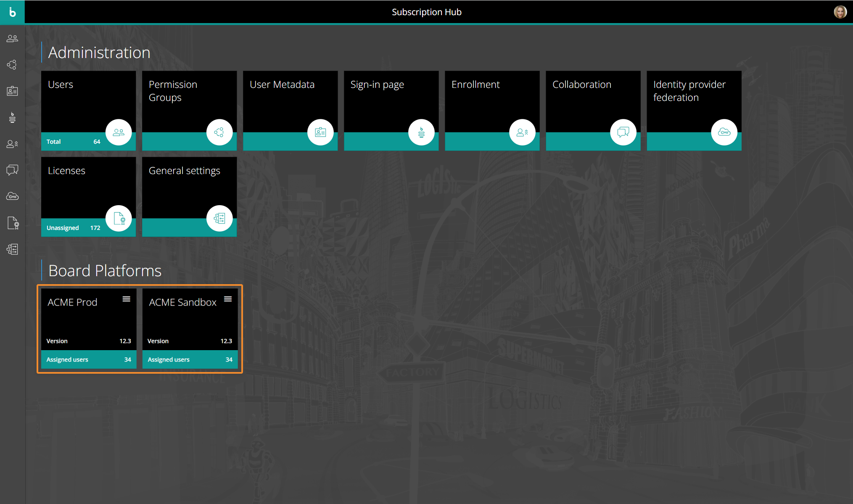This screenshot has width=853, height=504.
Task: Open User Metadata sidebar icon
Action: (x=12, y=91)
